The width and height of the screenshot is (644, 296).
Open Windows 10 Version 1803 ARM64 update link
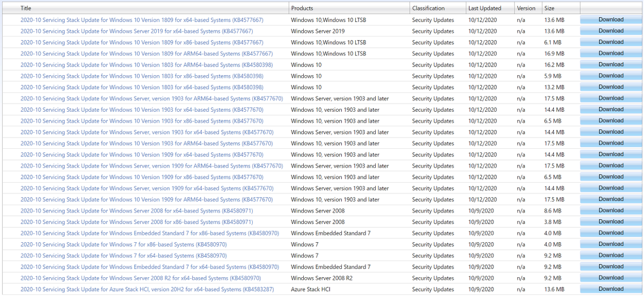147,65
